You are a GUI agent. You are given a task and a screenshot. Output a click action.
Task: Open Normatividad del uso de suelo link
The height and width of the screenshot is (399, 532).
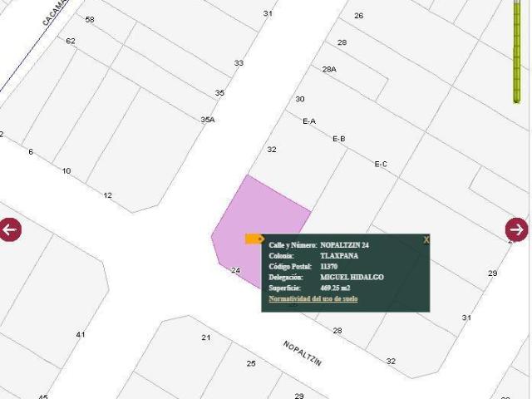[313, 298]
